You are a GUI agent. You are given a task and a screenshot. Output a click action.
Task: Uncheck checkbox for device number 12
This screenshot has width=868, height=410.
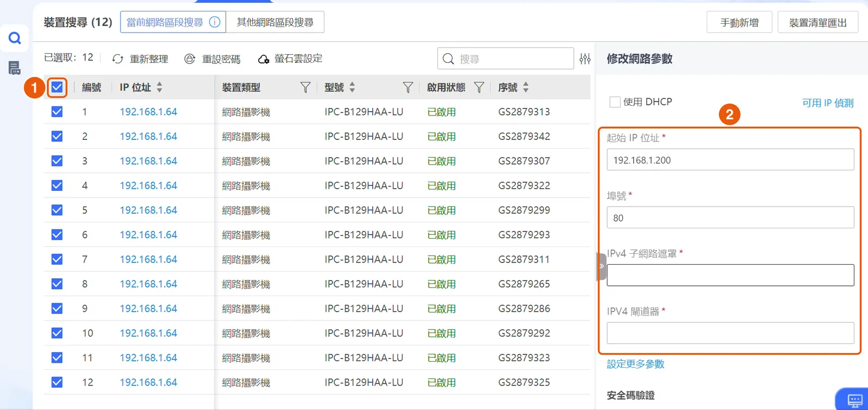point(57,382)
